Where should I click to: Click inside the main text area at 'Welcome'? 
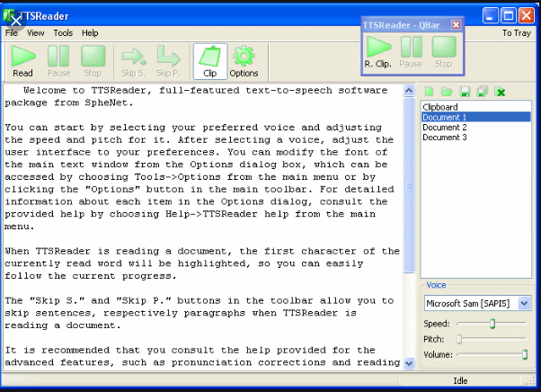[x=45, y=91]
